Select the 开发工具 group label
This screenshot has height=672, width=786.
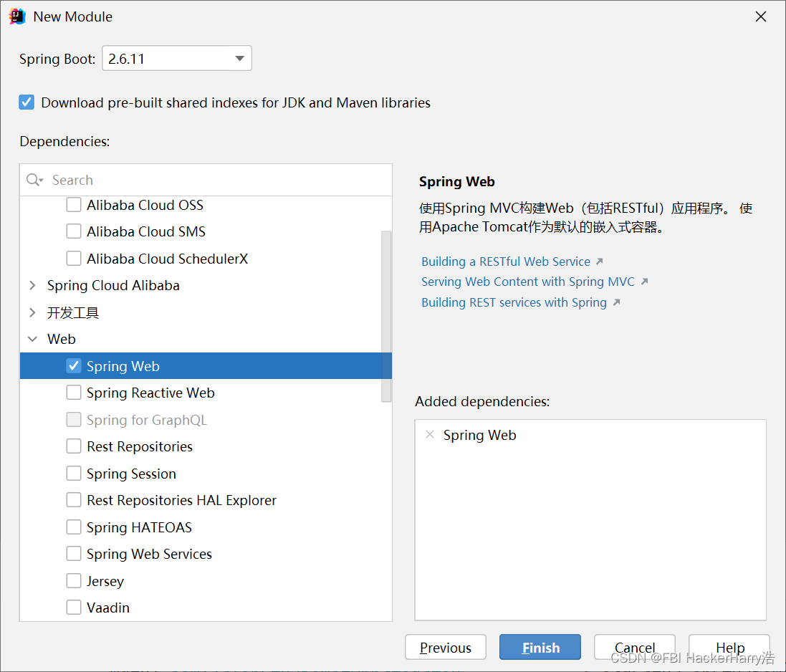[x=73, y=312]
